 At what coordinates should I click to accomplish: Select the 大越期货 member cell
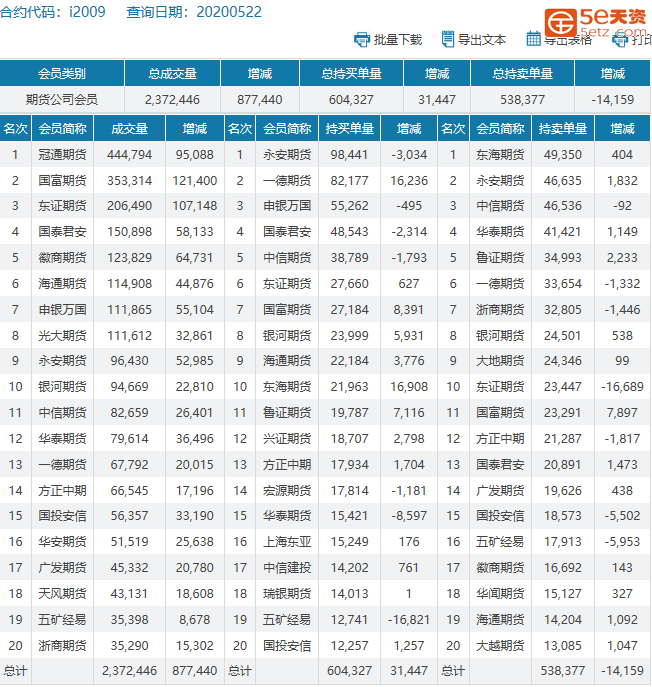[500, 645]
